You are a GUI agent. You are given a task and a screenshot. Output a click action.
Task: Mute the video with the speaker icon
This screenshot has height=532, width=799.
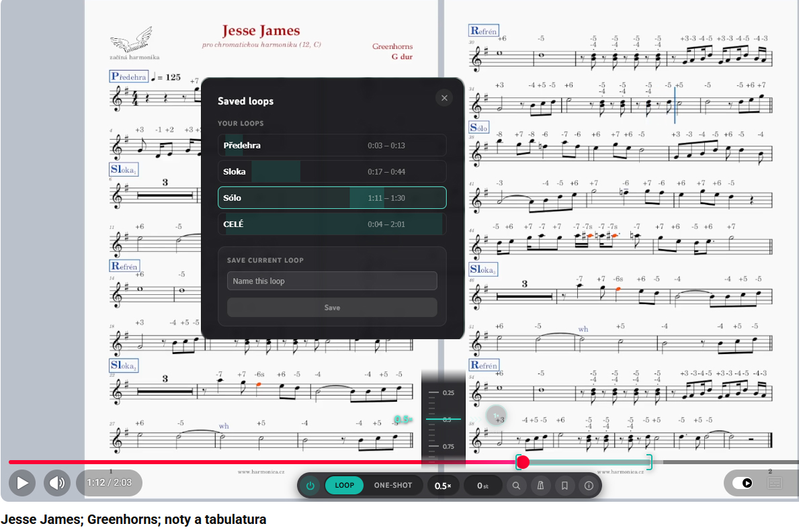(x=57, y=482)
